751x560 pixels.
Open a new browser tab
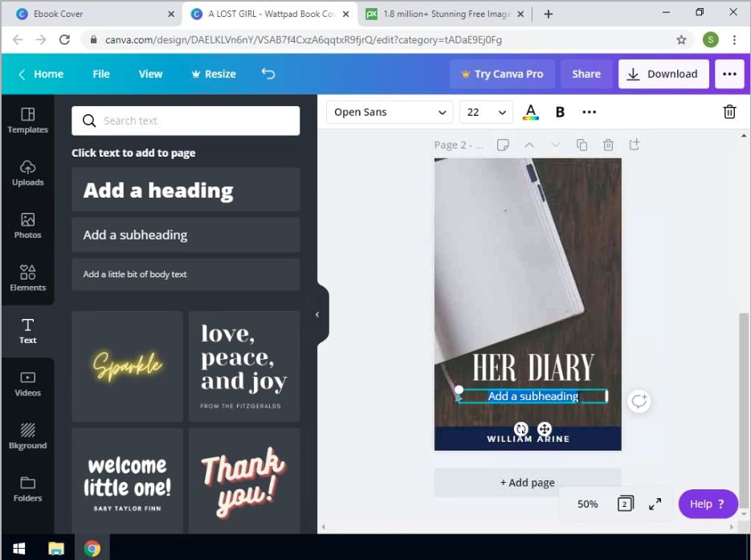(x=549, y=14)
